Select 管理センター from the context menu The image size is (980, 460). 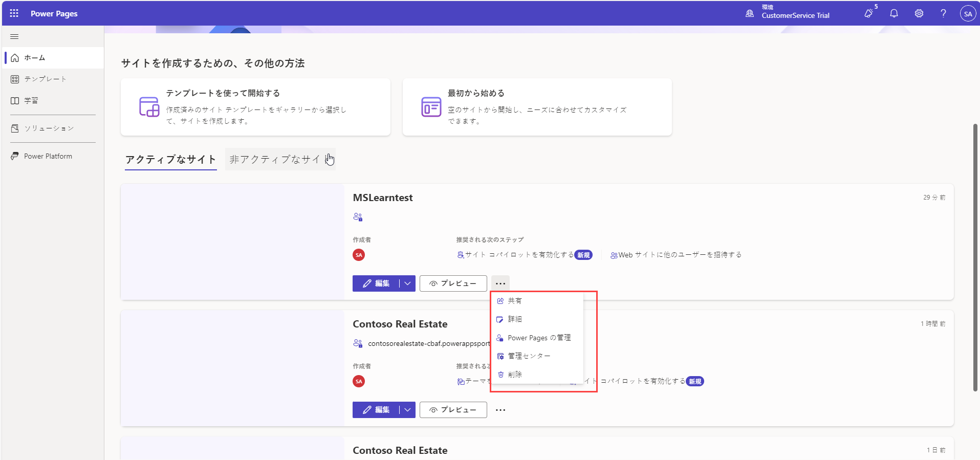(537, 356)
